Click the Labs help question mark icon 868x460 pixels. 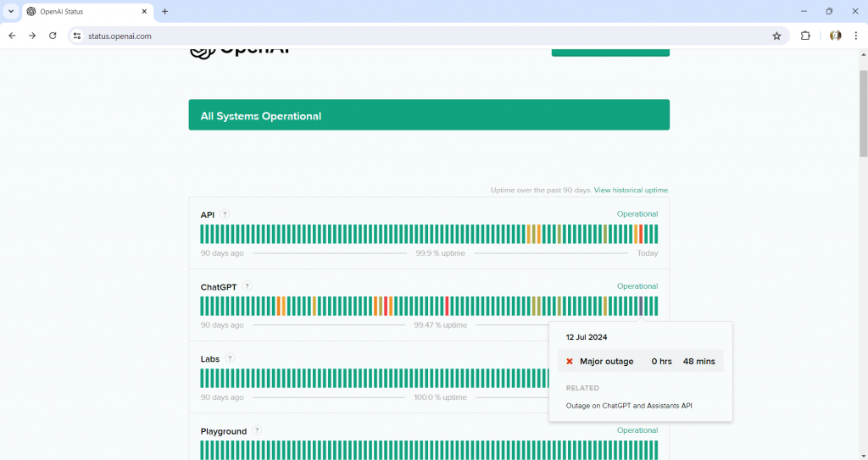230,358
